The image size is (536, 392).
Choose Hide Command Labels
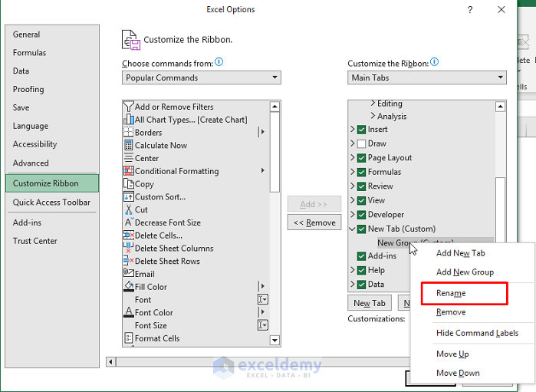(x=477, y=333)
